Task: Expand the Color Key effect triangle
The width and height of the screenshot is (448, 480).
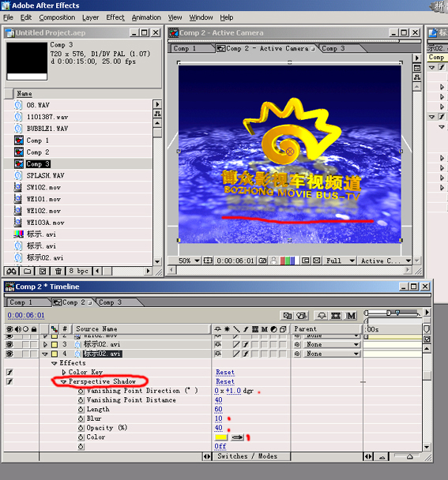Action: click(64, 373)
